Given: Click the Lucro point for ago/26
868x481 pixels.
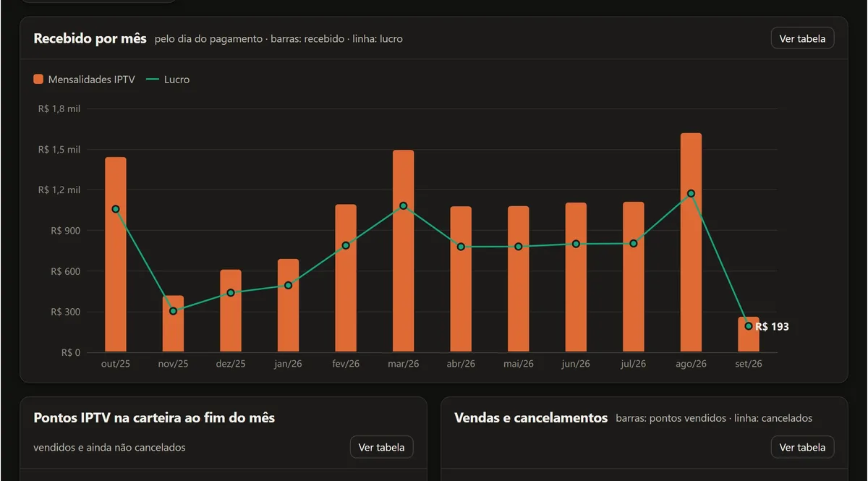Looking at the screenshot, I should (691, 194).
